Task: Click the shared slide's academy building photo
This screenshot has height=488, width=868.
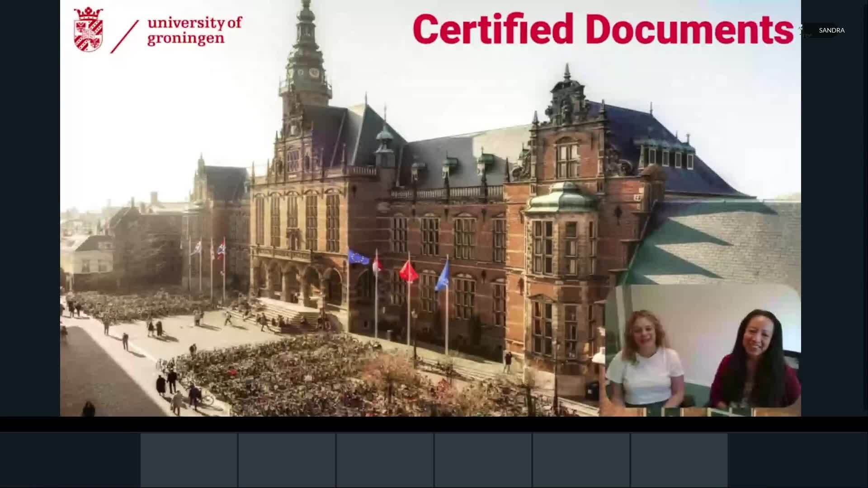Action: coord(430,208)
